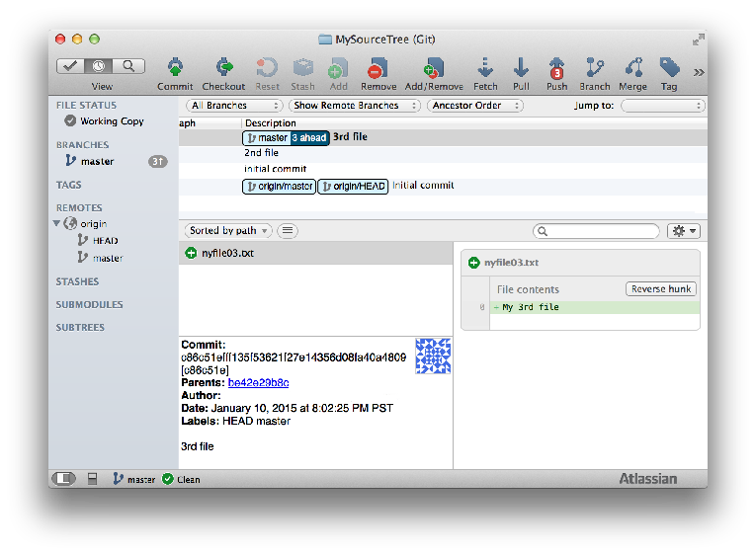Click the master branch in status bar
The width and height of the screenshot is (756, 555).
[x=134, y=479]
